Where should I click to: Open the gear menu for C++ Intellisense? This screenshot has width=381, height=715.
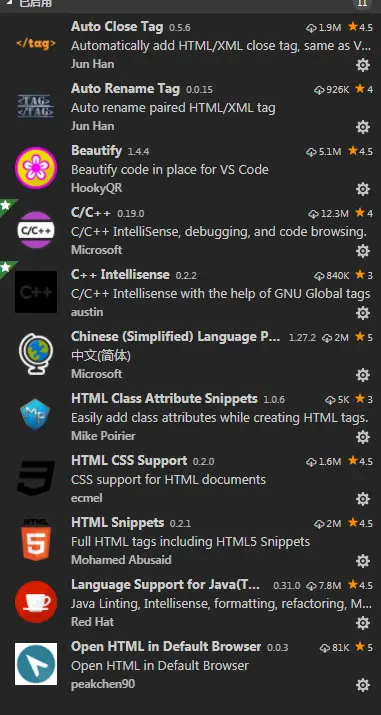(363, 313)
